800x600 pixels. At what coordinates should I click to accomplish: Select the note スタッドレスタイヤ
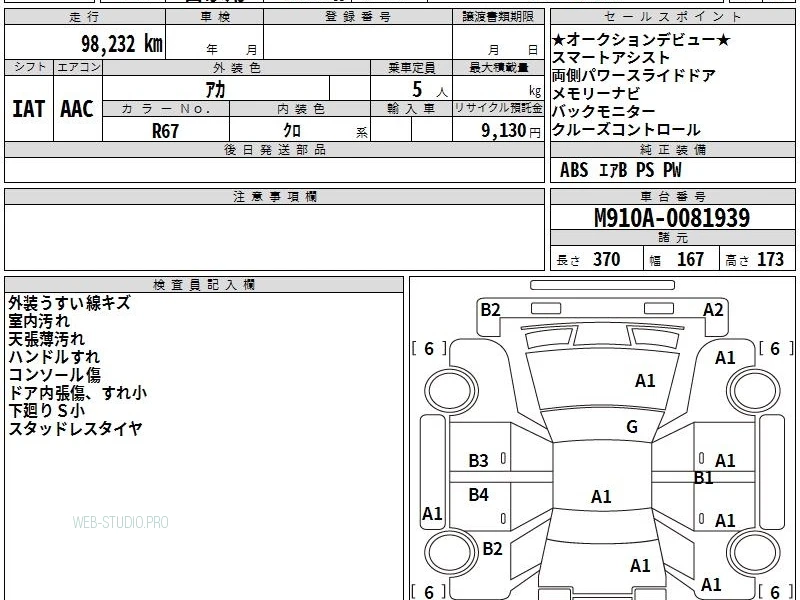pos(75,429)
